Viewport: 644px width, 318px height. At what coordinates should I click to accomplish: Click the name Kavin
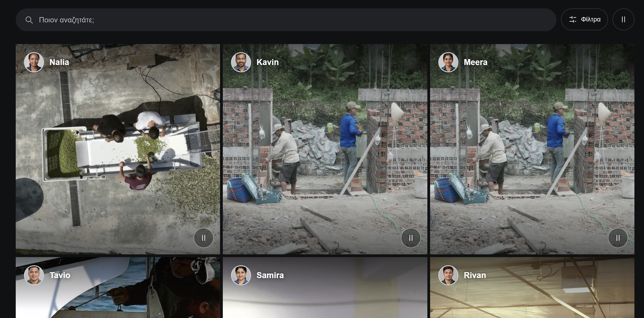267,62
